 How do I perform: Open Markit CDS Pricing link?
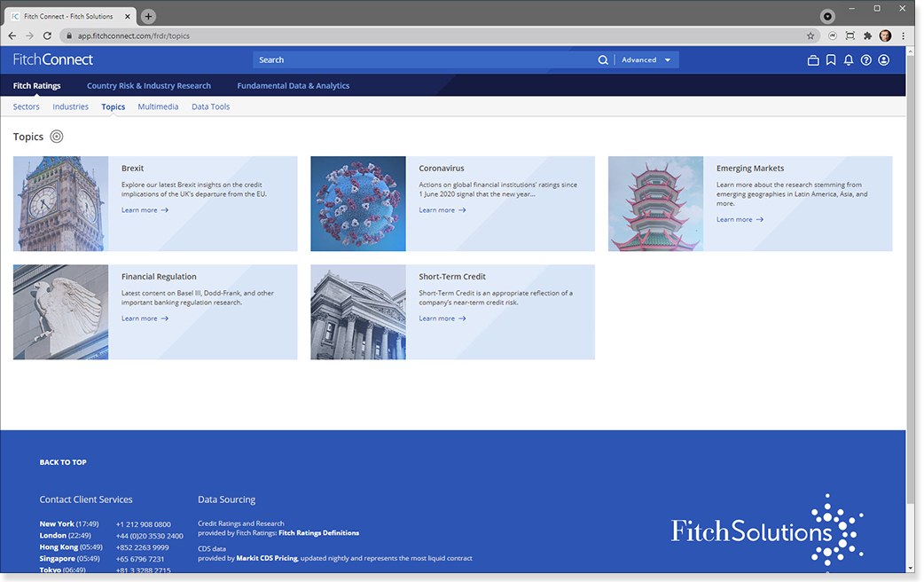(x=267, y=558)
